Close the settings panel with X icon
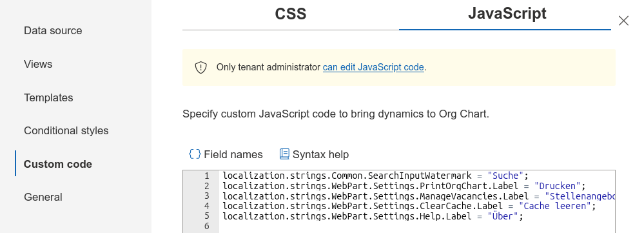The height and width of the screenshot is (233, 644). point(623,21)
